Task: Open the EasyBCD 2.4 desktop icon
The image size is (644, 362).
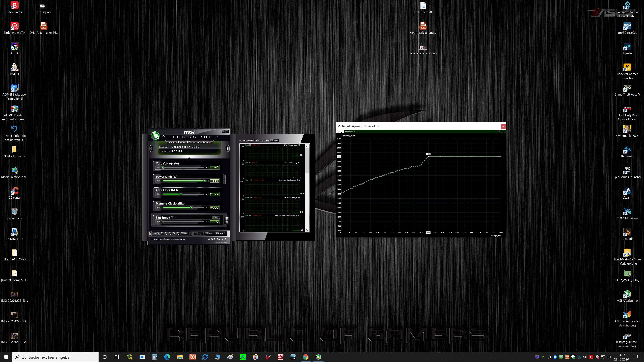Action: (x=14, y=234)
